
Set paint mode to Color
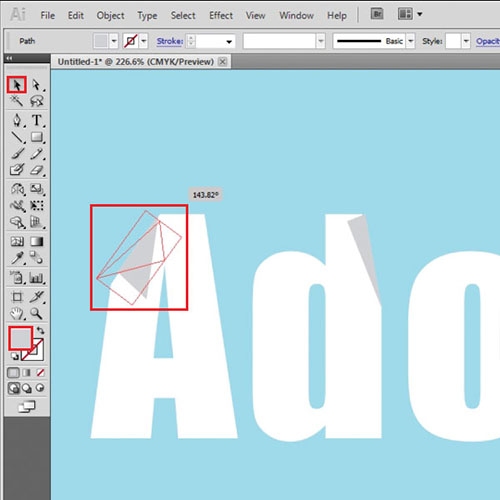(x=13, y=372)
